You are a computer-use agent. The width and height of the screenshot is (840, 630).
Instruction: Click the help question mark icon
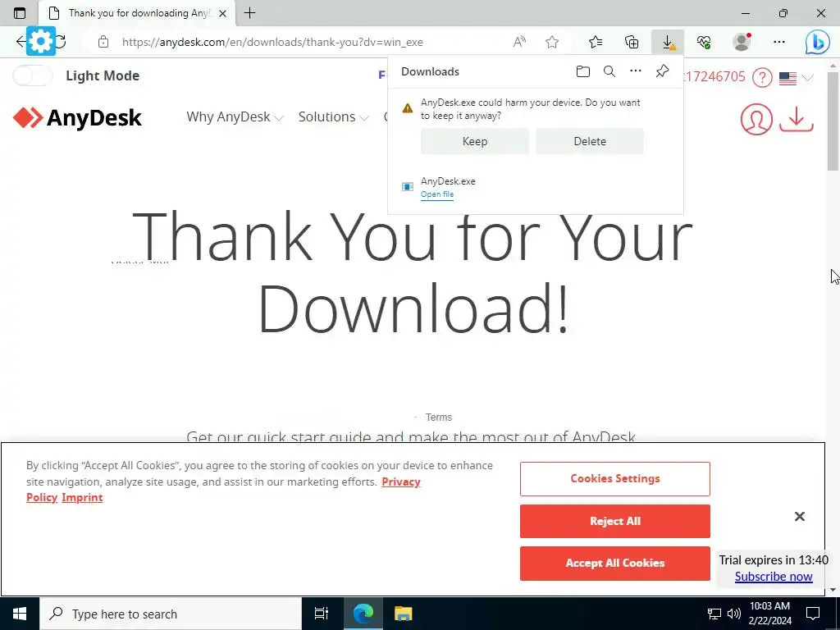point(762,78)
